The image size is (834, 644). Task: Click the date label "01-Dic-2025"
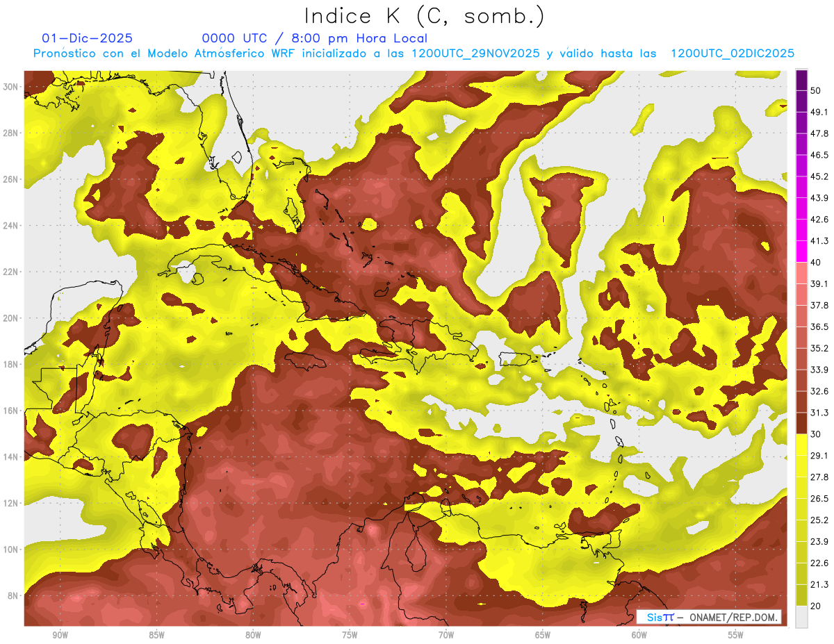coord(87,38)
